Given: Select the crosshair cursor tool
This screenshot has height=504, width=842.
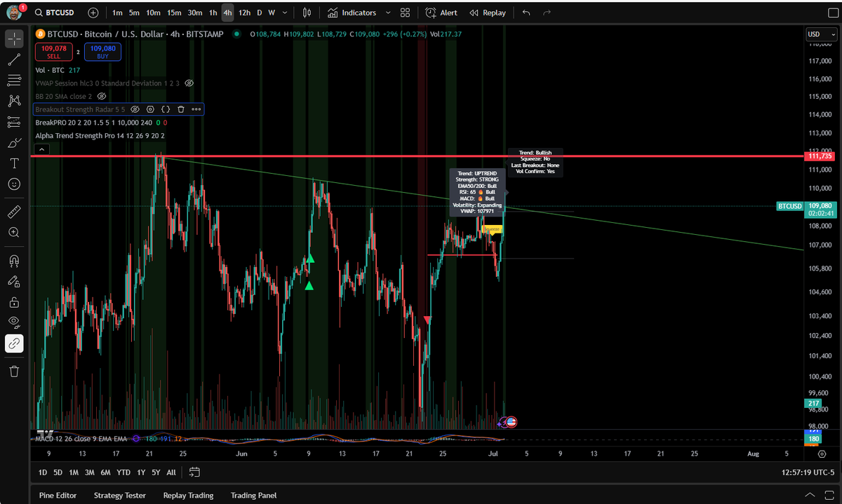Looking at the screenshot, I should 14,39.
